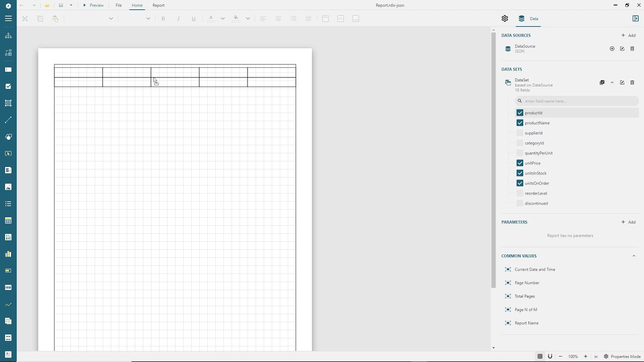
Task: Collapse the DataSet fields list
Action: (x=612, y=82)
